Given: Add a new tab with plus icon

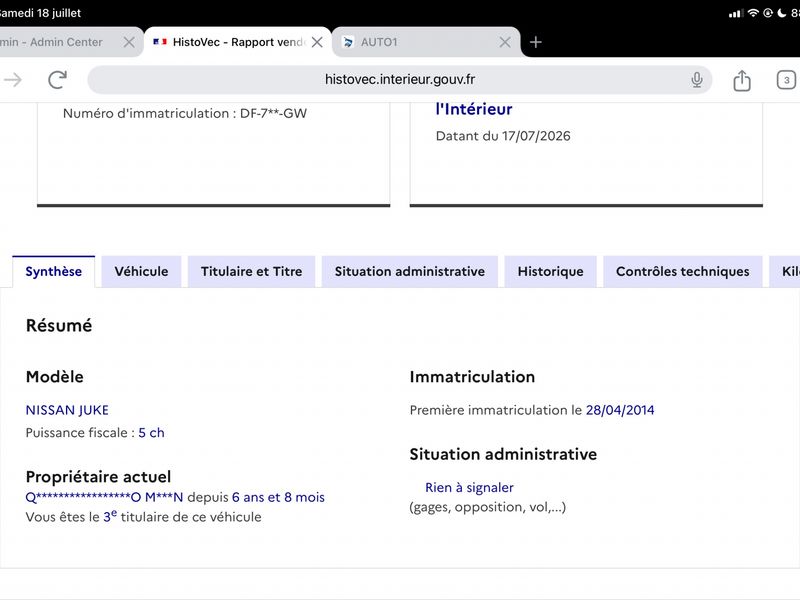Looking at the screenshot, I should click(x=536, y=42).
